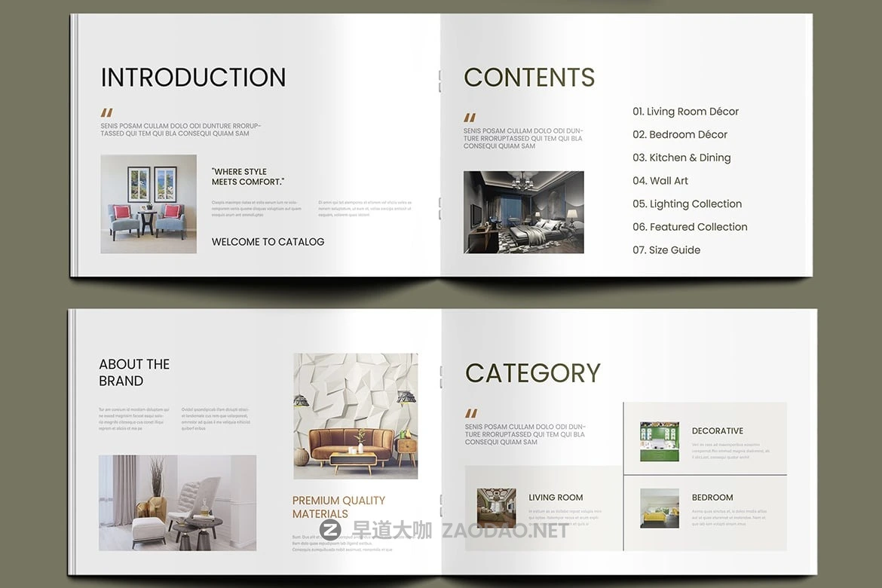Open "01. Living Room Décor" contents entry
The height and width of the screenshot is (588, 882).
685,112
